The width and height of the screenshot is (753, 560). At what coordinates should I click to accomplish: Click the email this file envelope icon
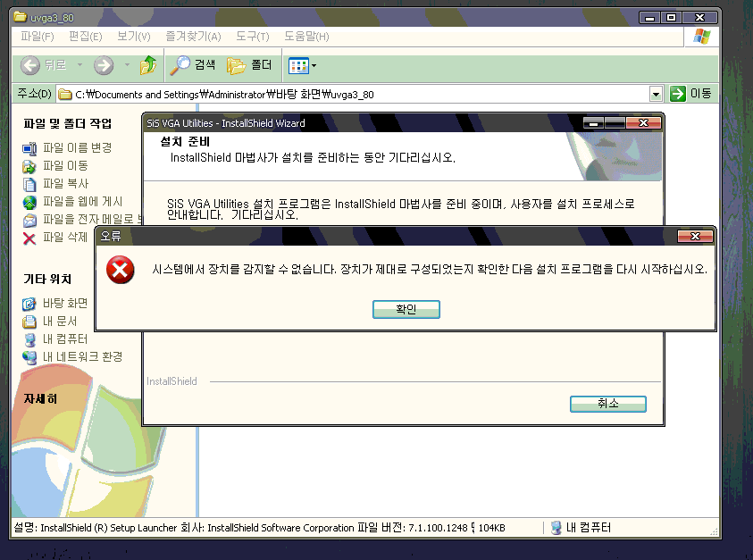(29, 221)
